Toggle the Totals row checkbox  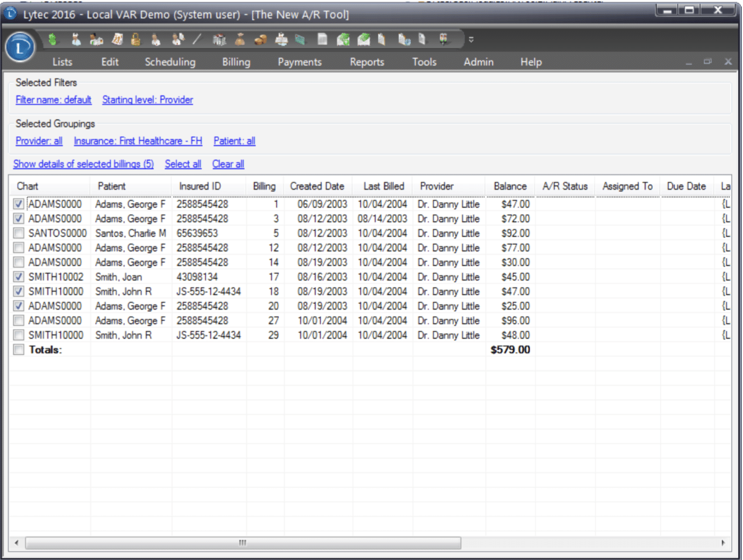click(x=18, y=349)
